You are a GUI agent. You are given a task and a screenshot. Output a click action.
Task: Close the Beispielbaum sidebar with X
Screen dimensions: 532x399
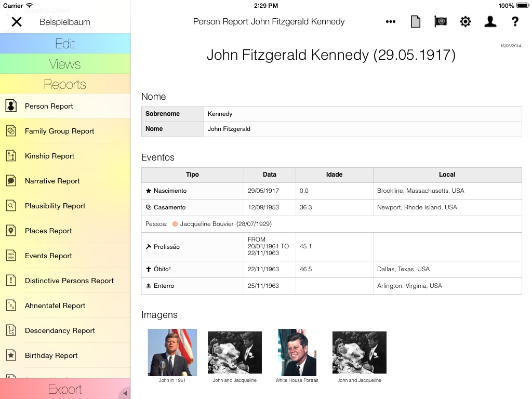(x=16, y=22)
